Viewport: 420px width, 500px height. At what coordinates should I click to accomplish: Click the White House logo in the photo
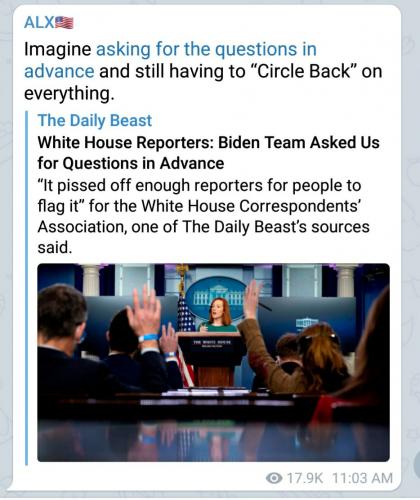point(217,294)
